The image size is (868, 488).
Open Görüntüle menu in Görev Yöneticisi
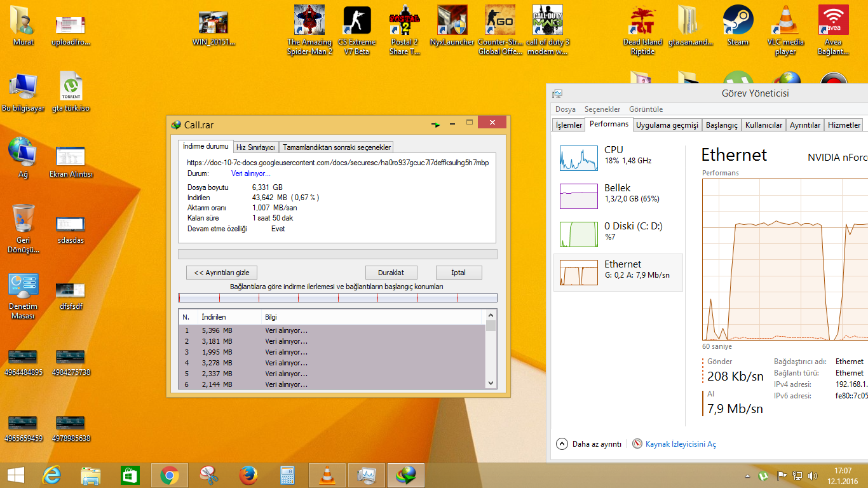coord(646,109)
